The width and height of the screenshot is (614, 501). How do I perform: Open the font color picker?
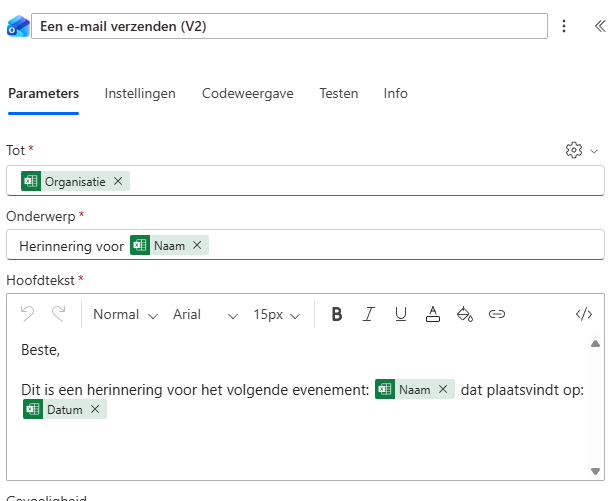[433, 314]
